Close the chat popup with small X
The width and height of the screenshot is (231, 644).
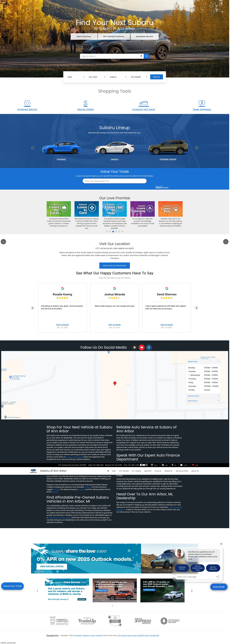(x=221, y=544)
